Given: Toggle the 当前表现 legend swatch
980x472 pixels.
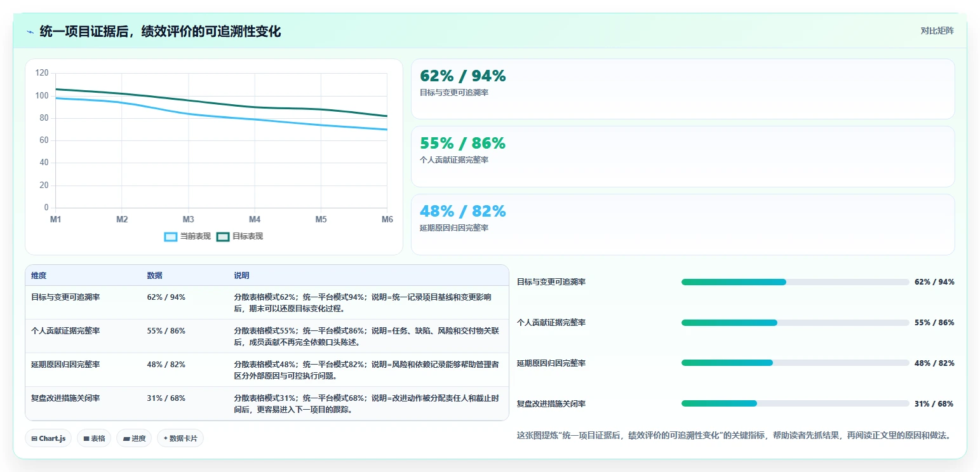Looking at the screenshot, I should click(x=171, y=237).
